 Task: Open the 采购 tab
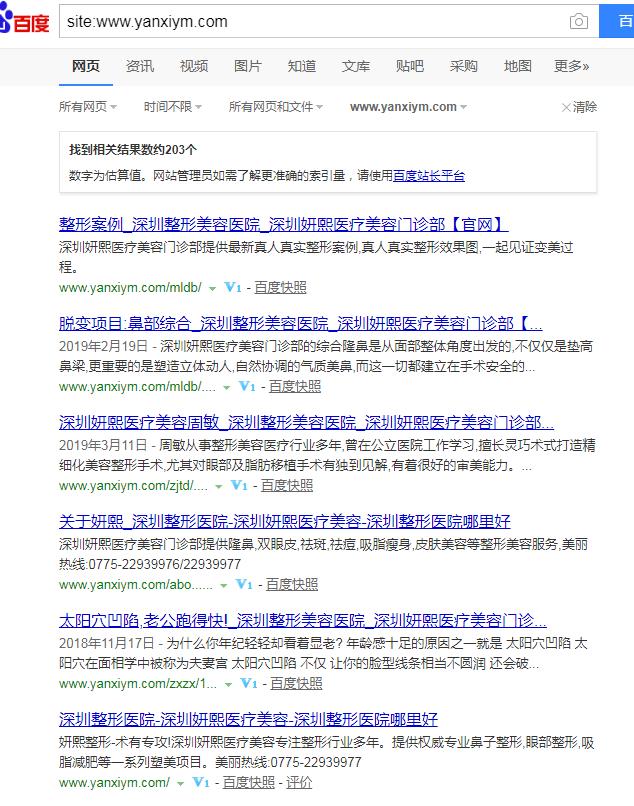[463, 66]
